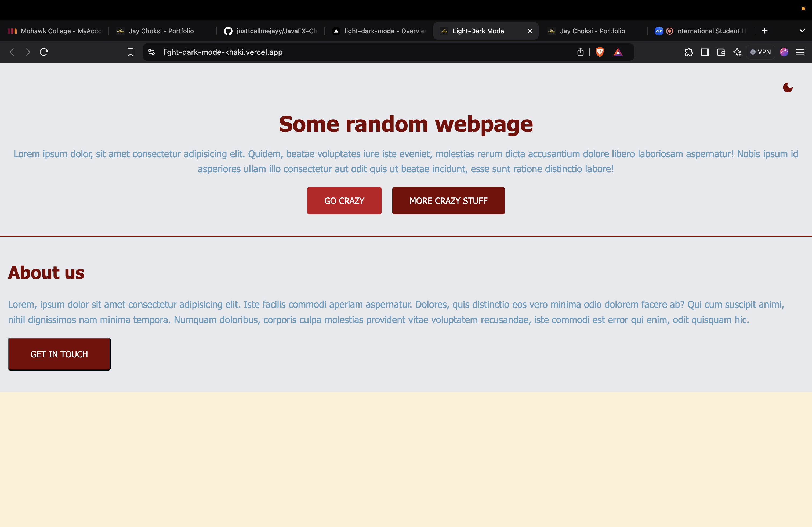The height and width of the screenshot is (527, 812).
Task: Click the Brave rewards triangle icon
Action: 618,52
